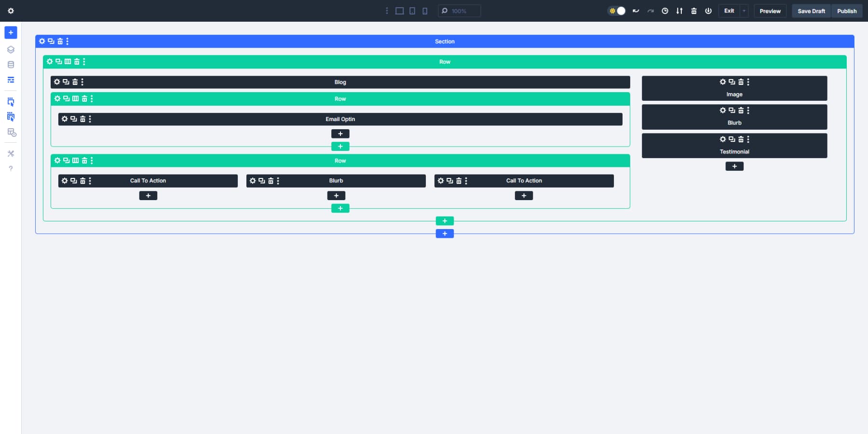868x434 pixels.
Task: Select the layers icon in the left sidebar
Action: 11,49
